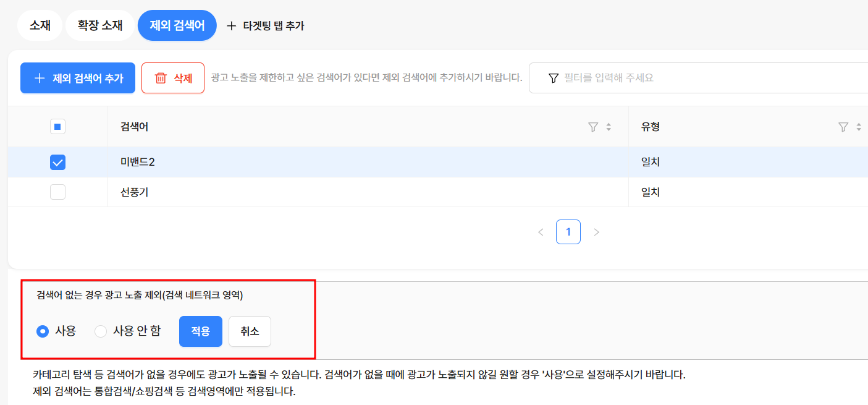Image resolution: width=868 pixels, height=405 pixels.
Task: Select the 사용 radio option
Action: (43, 331)
